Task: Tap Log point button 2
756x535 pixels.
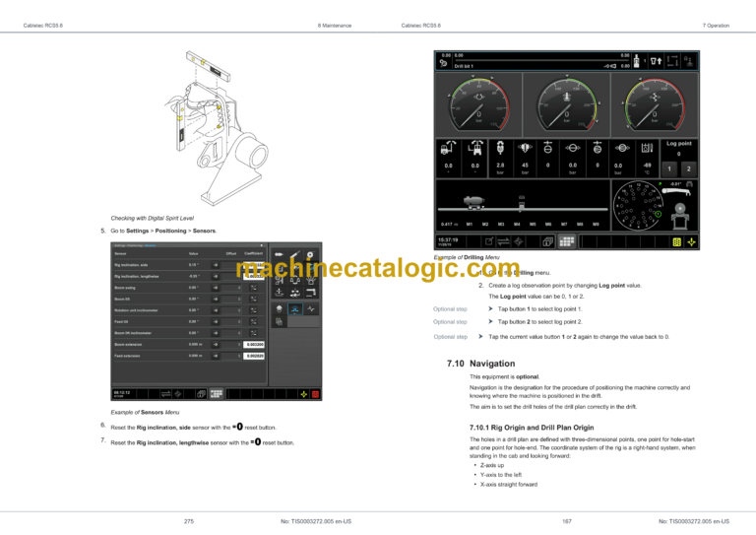Action: click(688, 168)
